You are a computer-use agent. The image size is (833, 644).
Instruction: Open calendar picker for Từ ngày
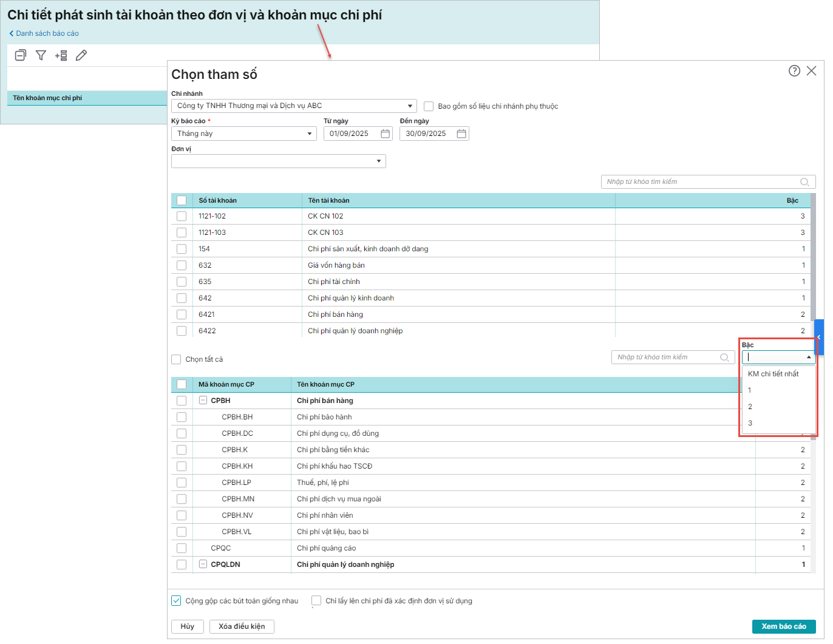385,134
